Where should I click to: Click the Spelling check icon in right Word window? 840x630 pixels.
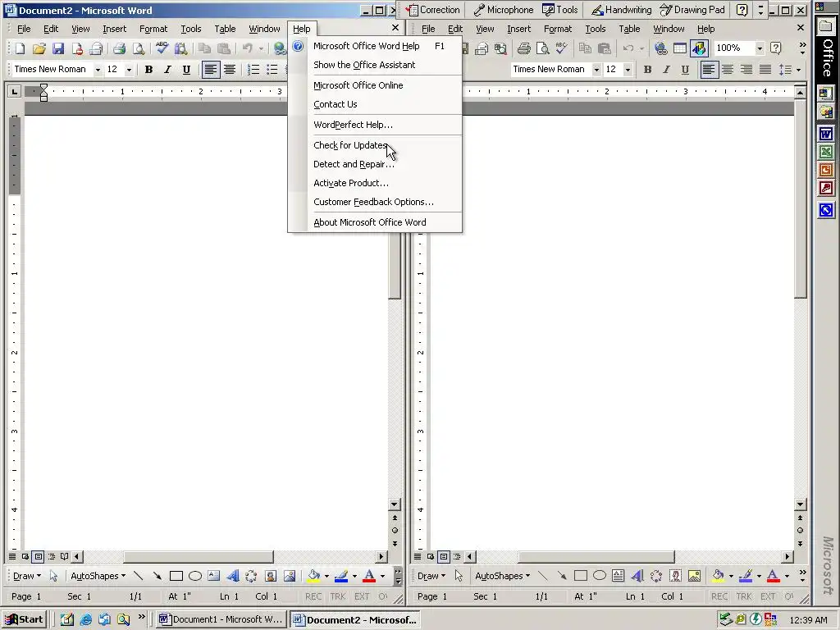tap(561, 48)
